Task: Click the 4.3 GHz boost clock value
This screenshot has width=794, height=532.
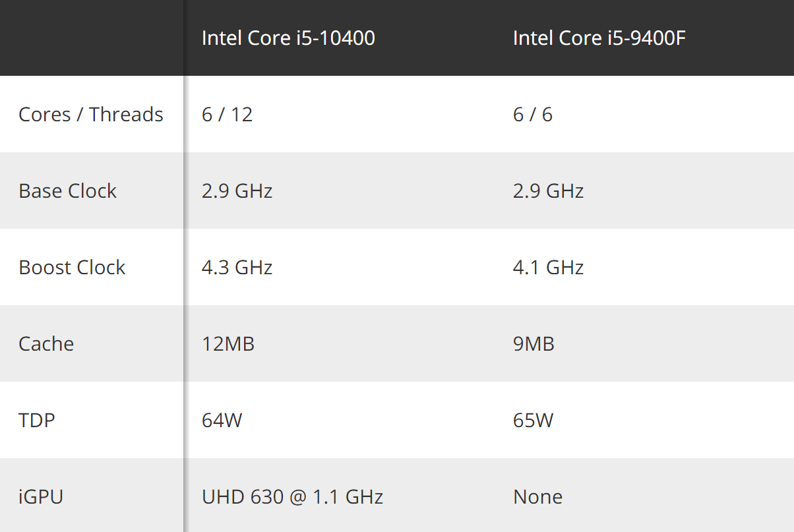Action: [x=237, y=268]
